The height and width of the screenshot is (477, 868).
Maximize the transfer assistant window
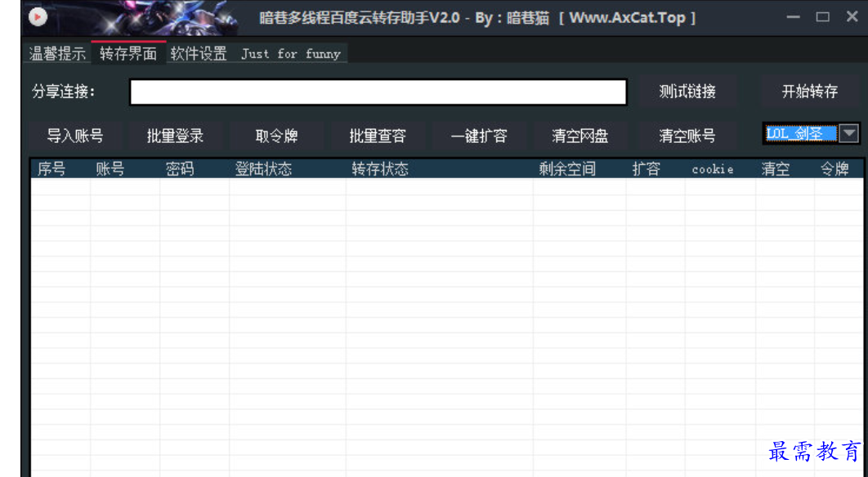point(822,17)
